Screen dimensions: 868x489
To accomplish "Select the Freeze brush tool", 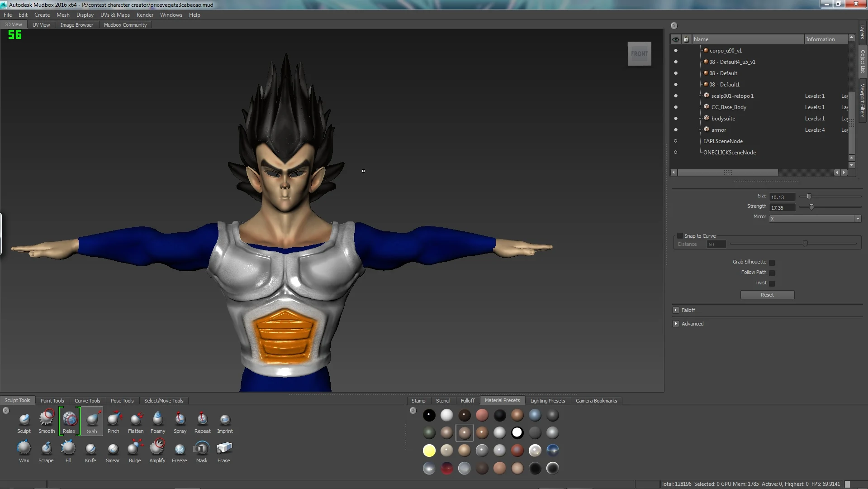I will click(180, 451).
